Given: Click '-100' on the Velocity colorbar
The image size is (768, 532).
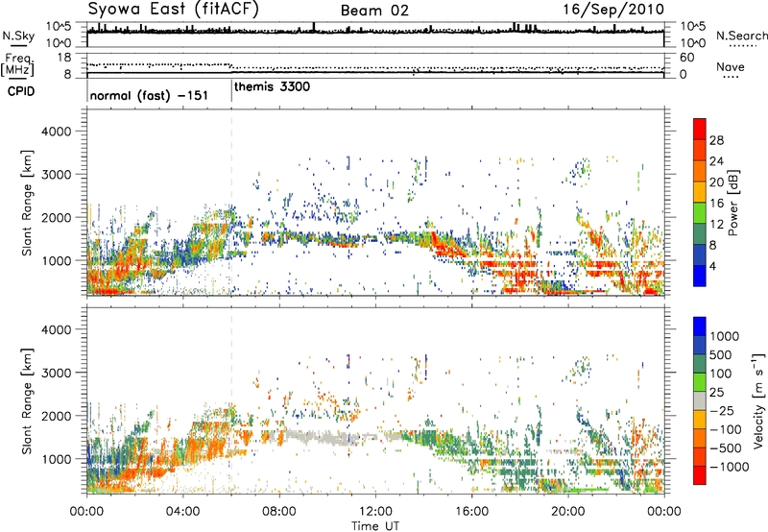Looking at the screenshot, I should [725, 429].
